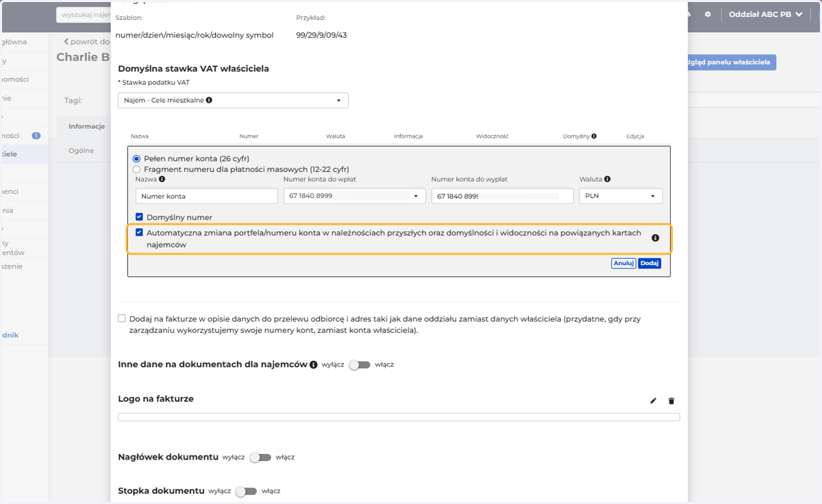Click the Domyślna stawka VAT właściciela heading
Screen dimensions: 822x504
pos(194,68)
